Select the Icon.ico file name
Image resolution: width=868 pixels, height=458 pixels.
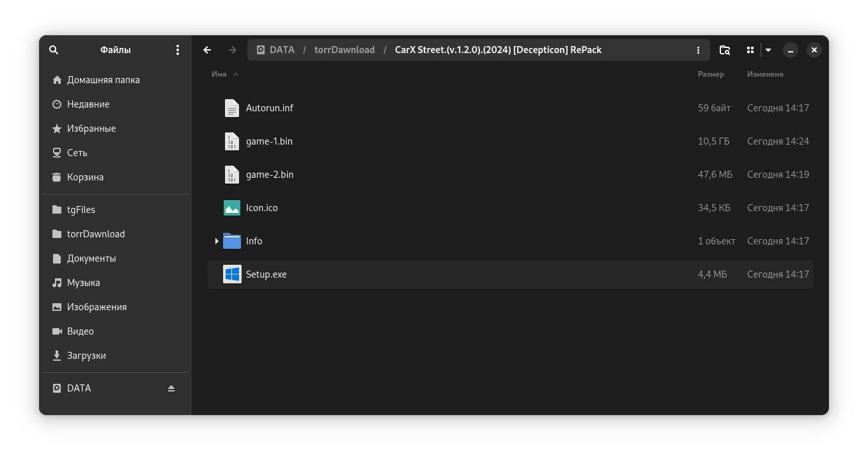click(x=262, y=208)
